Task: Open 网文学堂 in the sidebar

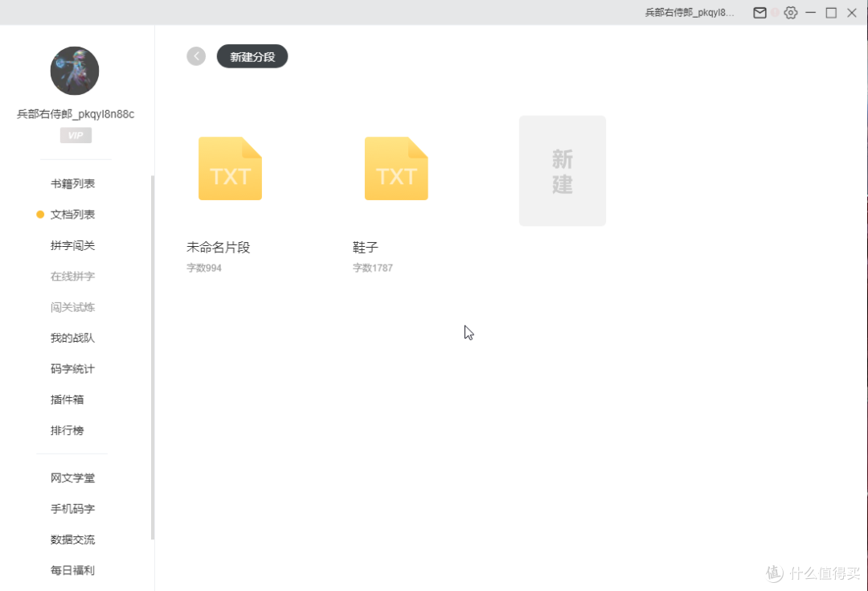Action: (x=72, y=478)
